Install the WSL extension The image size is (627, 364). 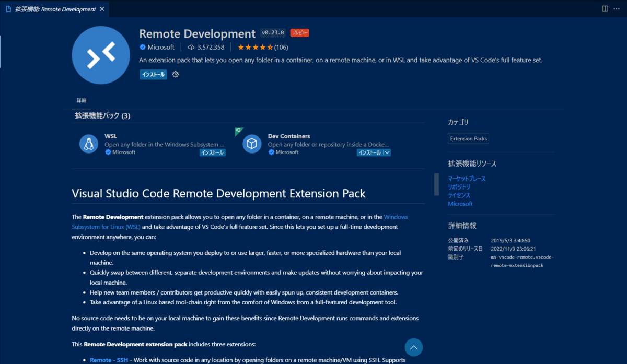pyautogui.click(x=213, y=152)
